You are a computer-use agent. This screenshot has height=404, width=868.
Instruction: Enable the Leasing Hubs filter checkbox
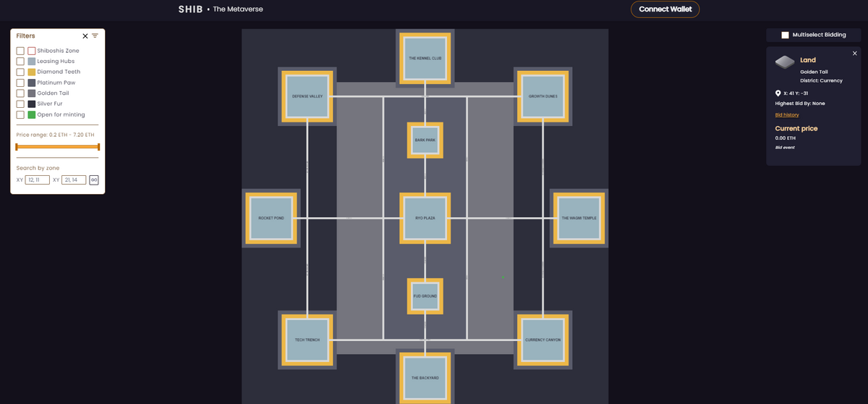coord(20,62)
